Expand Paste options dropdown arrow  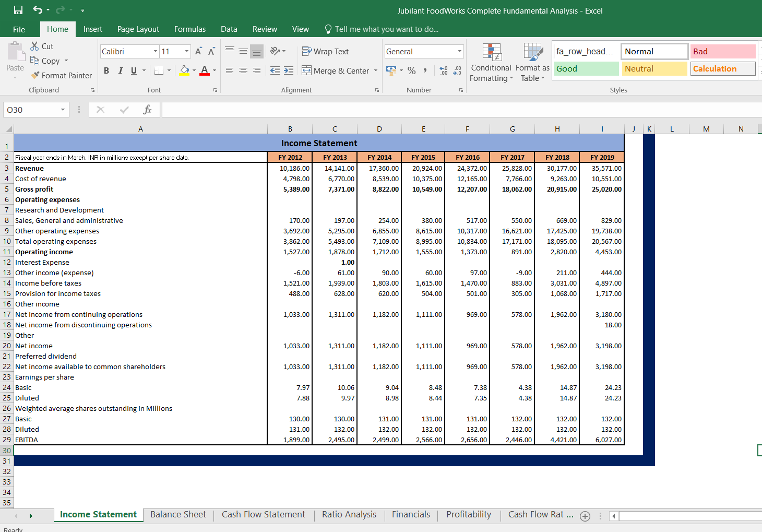pyautogui.click(x=15, y=77)
